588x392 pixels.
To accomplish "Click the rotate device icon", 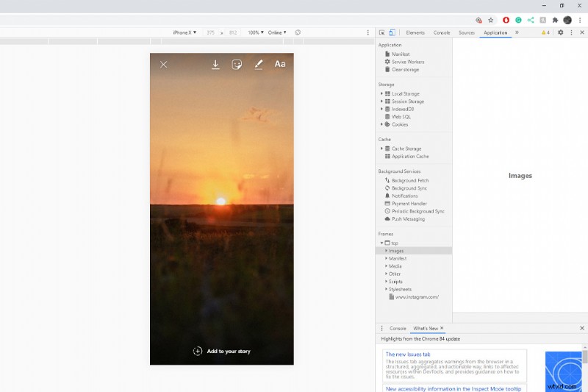I will 298,32.
